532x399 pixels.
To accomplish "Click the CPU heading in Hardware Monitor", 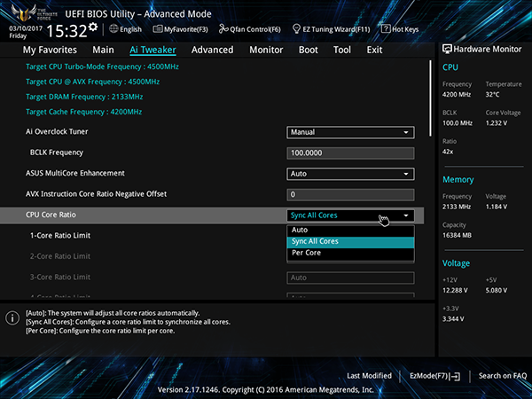I will pyautogui.click(x=450, y=67).
